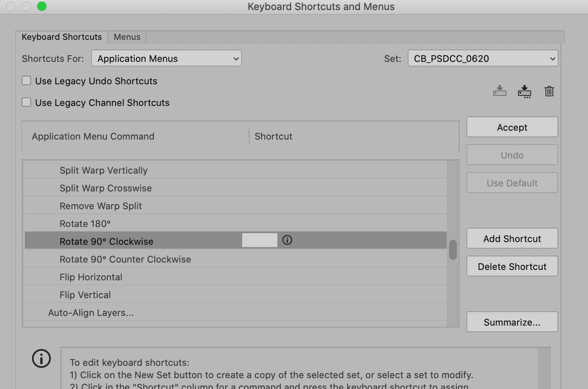This screenshot has height=389, width=588.
Task: Enable Use Legacy Channel Shortcuts checkbox
Action: click(x=26, y=102)
